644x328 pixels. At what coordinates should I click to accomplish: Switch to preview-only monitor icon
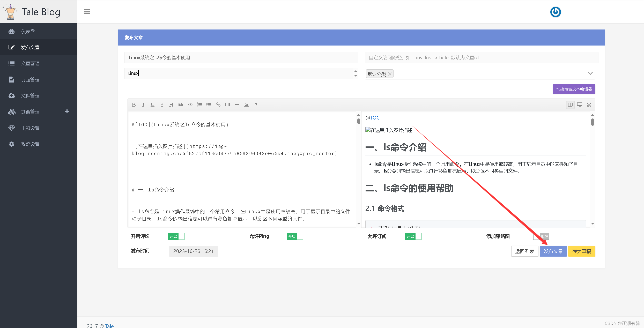pyautogui.click(x=580, y=105)
